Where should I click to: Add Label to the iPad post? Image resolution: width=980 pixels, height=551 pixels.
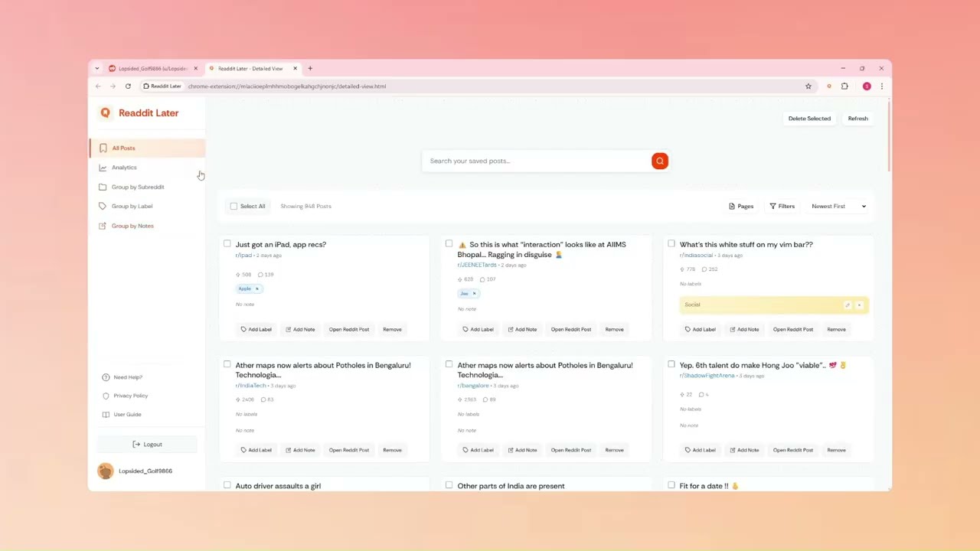(x=256, y=330)
